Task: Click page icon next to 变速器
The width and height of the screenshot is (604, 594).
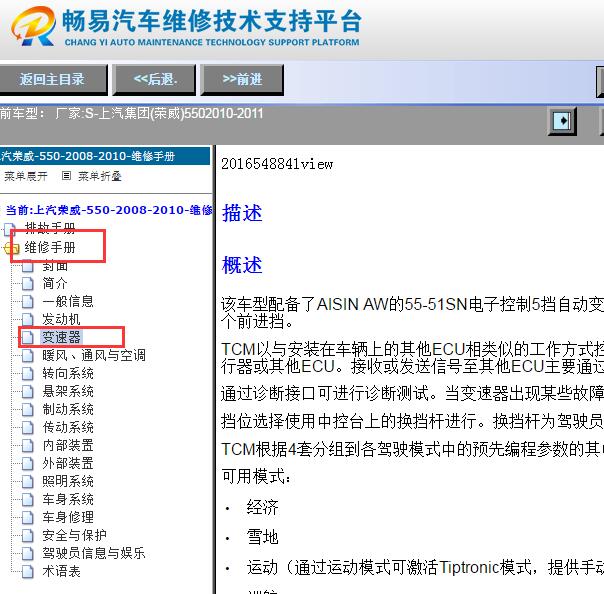Action: click(27, 337)
